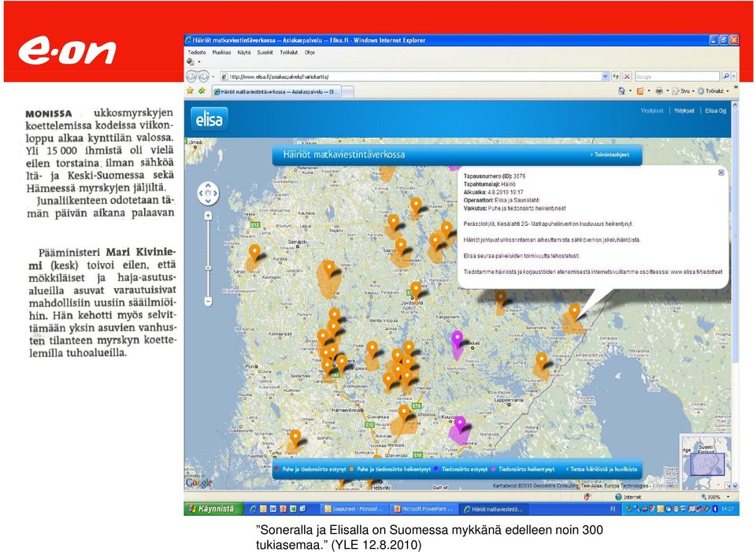
Task: Open the Ohje menu
Action: pyautogui.click(x=309, y=53)
